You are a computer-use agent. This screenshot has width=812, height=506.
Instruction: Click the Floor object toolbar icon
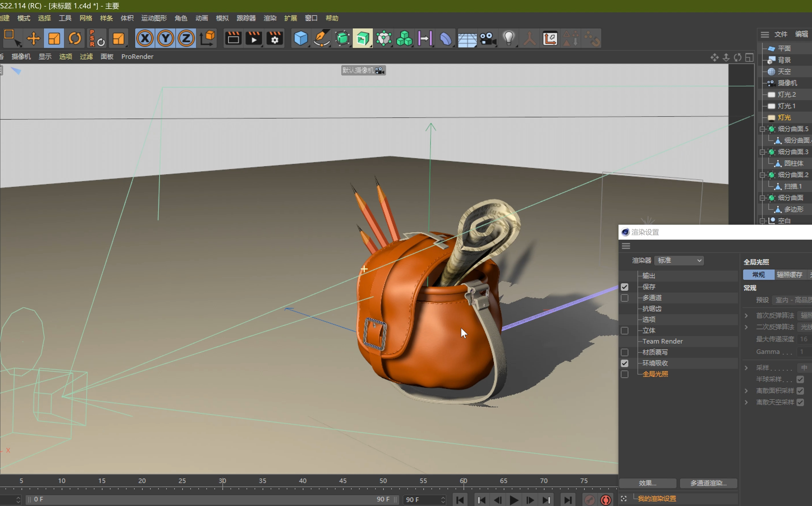coord(467,38)
